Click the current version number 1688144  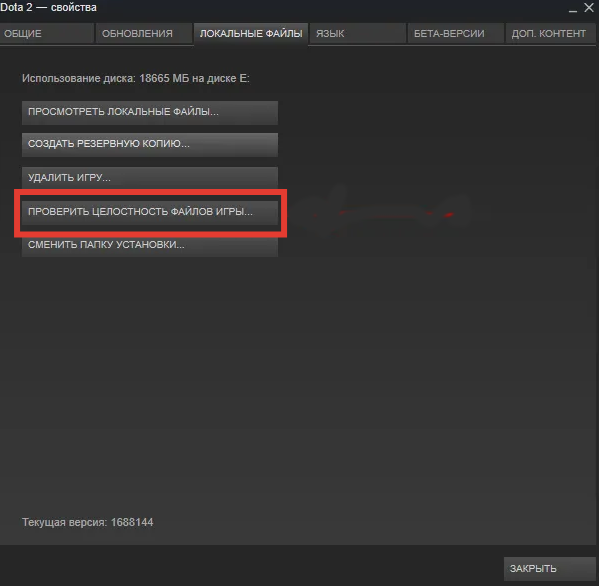[132, 522]
